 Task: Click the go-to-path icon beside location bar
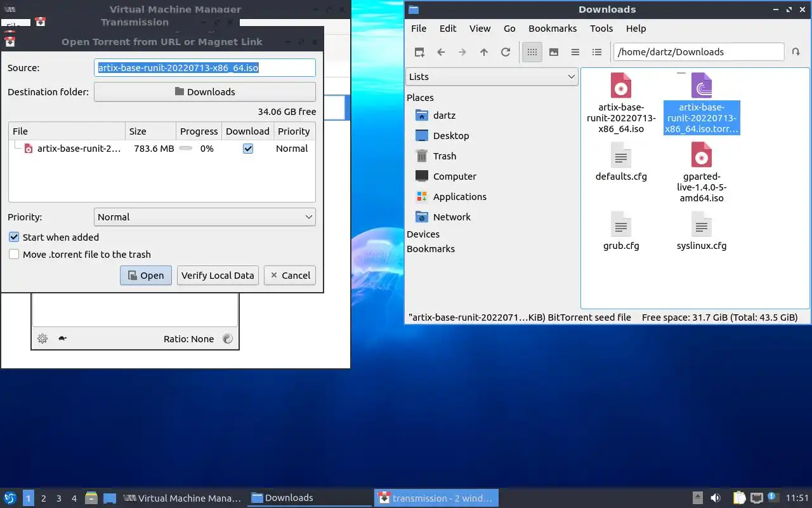coord(796,52)
